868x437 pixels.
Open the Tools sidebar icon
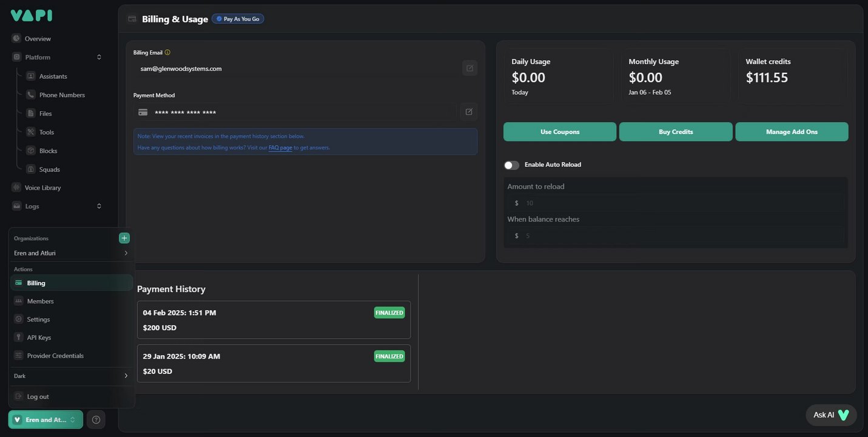pos(31,132)
